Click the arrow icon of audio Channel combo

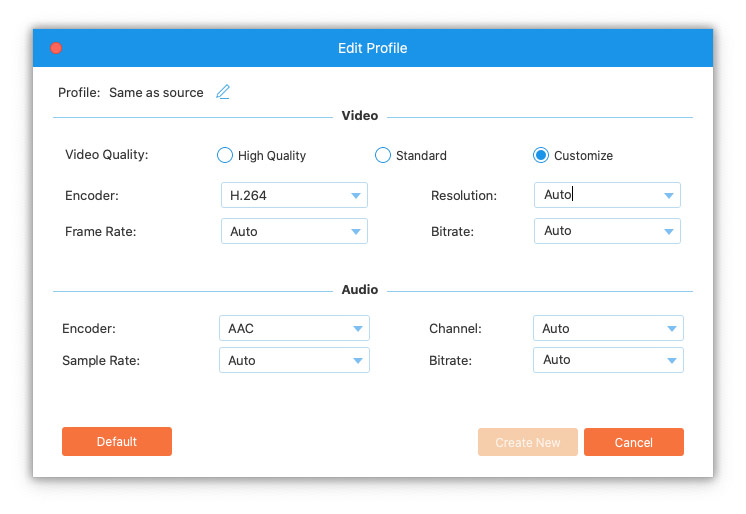(671, 328)
